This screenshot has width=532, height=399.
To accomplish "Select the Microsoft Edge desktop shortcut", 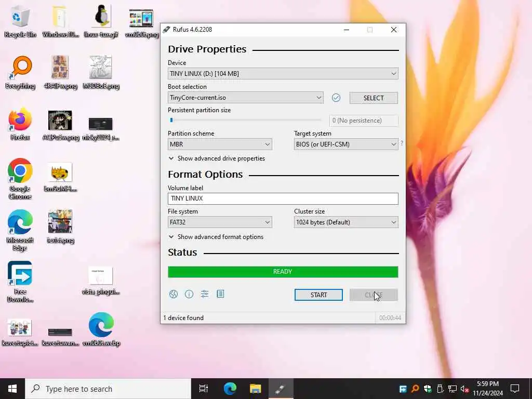I will click(20, 230).
